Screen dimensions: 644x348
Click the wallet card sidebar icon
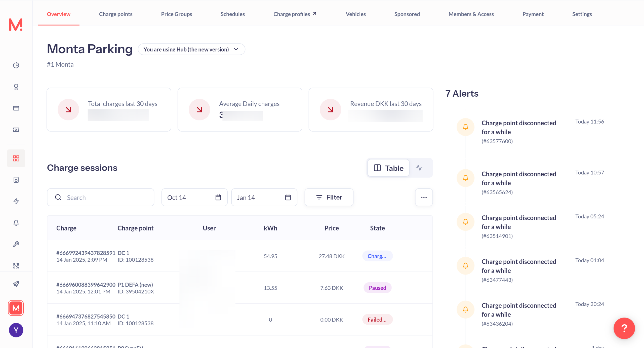(16, 108)
